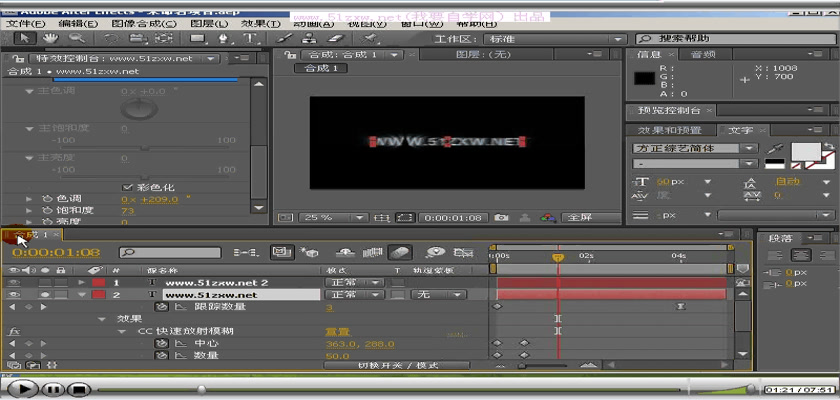Viewport: 840px width, 400px height.
Task: Toggle stopwatch for 色调 property
Action: click(47, 199)
